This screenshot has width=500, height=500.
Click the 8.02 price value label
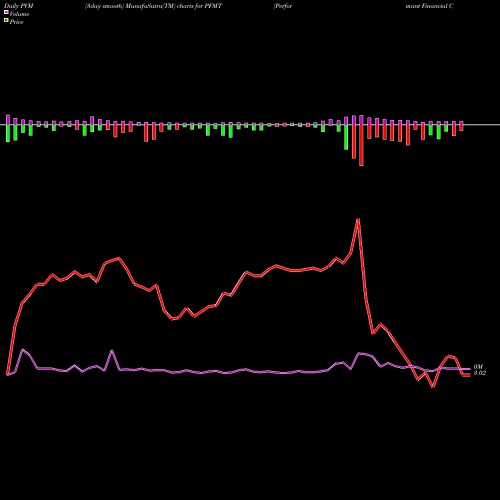point(480,373)
